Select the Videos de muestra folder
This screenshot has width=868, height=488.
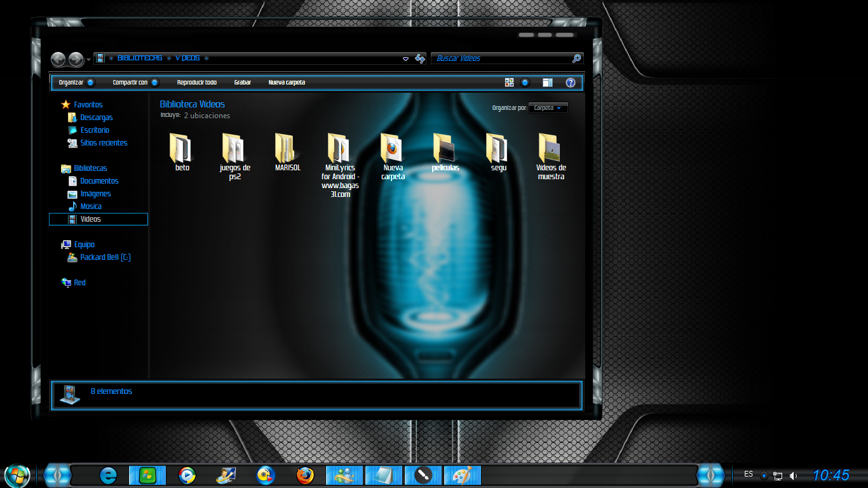pyautogui.click(x=551, y=156)
